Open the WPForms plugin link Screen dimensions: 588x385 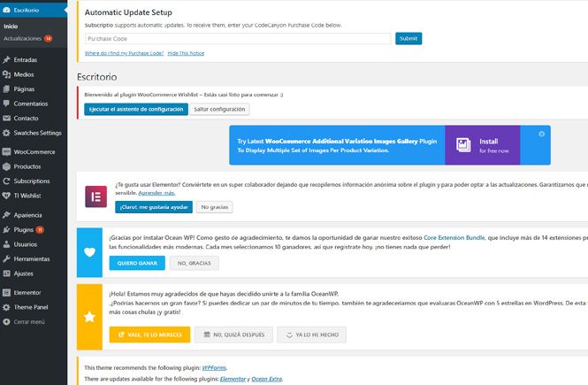214,367
